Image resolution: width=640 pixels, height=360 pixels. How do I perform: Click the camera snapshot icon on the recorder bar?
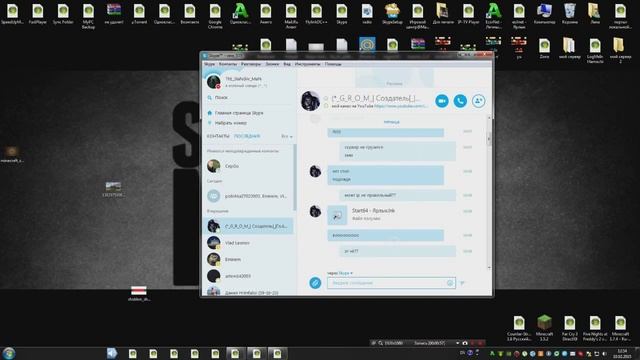point(464,343)
